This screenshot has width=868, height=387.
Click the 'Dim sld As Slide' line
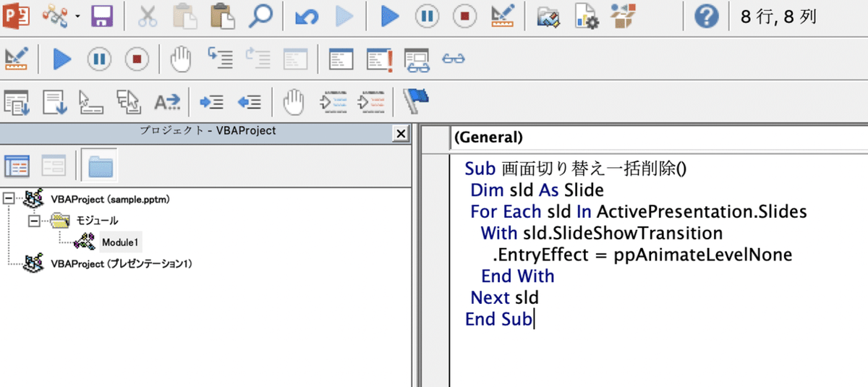pos(537,190)
